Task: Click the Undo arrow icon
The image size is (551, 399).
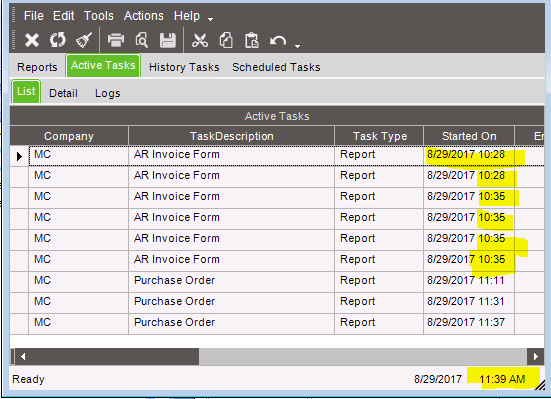Action: [278, 41]
